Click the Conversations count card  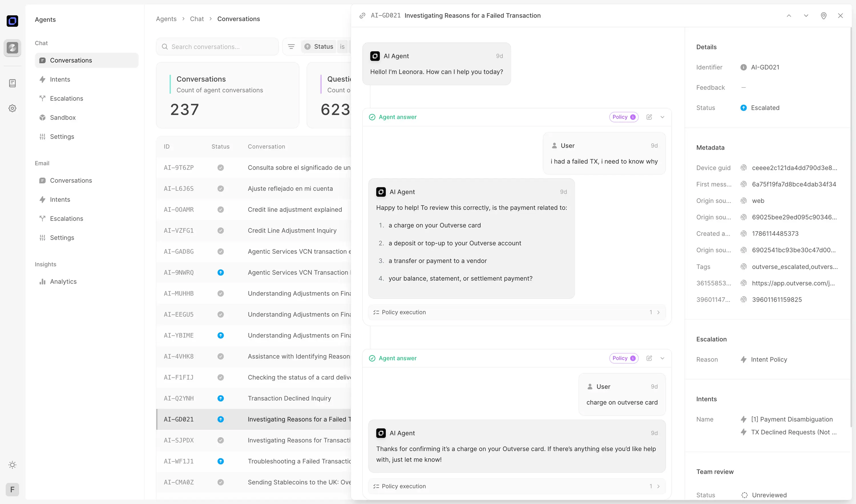pos(227,95)
